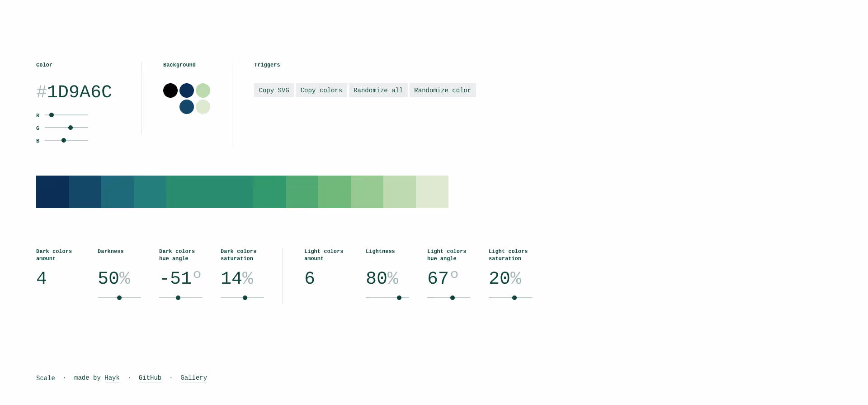Image resolution: width=868 pixels, height=405 pixels.
Task: Click the Copy SVG button
Action: [274, 90]
